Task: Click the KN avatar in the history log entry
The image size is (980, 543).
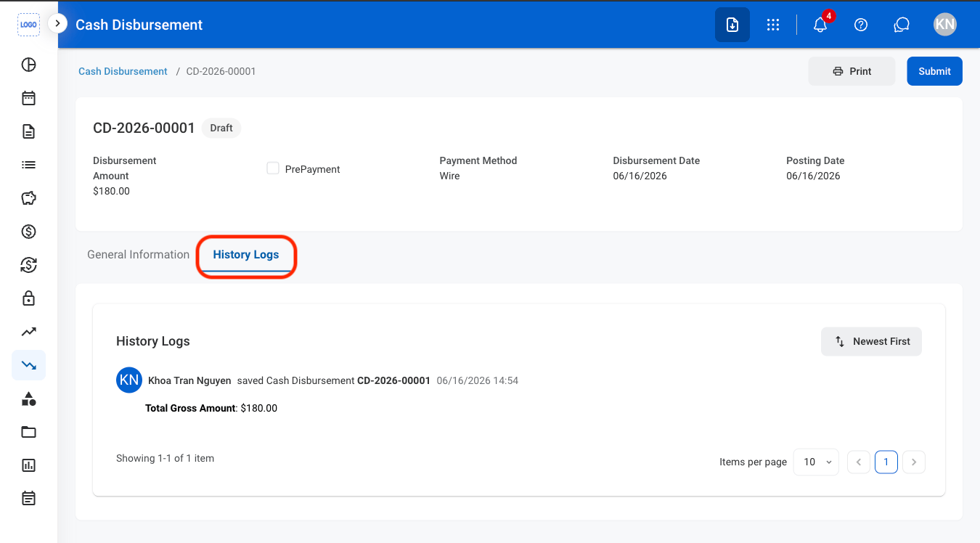Action: [x=129, y=380]
